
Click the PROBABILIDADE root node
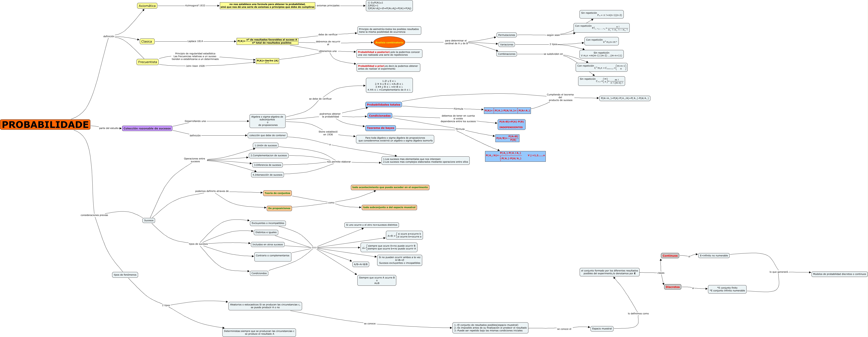45,125
